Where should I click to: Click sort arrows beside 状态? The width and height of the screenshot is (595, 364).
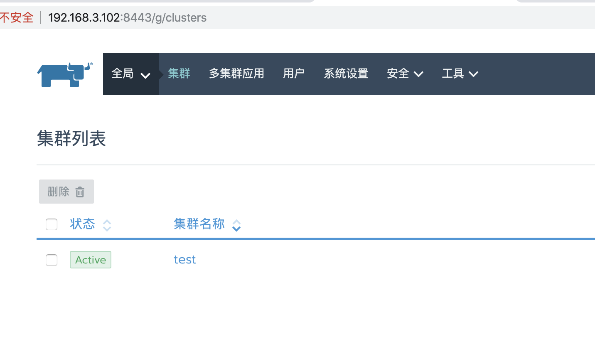pyautogui.click(x=107, y=225)
